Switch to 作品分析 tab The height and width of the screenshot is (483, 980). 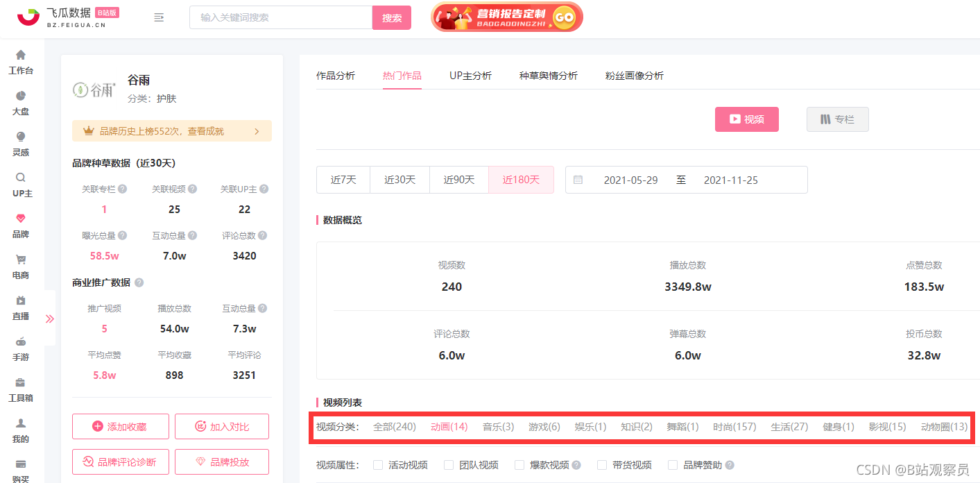[336, 76]
